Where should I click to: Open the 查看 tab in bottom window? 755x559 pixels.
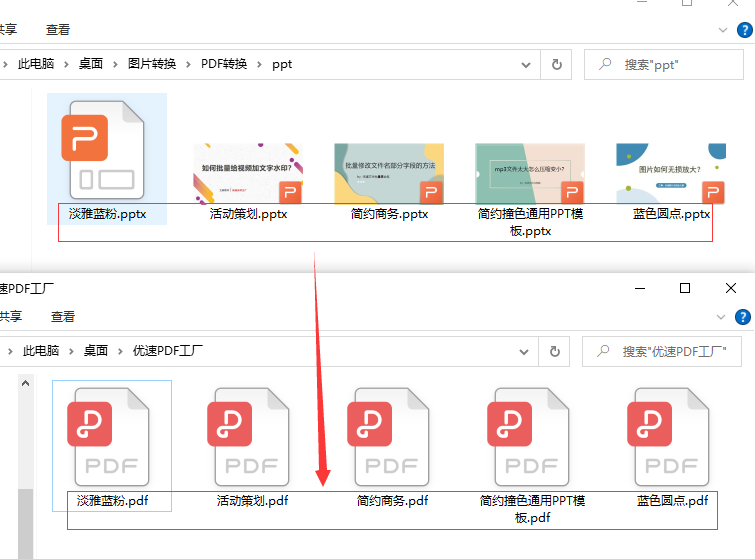(63, 316)
